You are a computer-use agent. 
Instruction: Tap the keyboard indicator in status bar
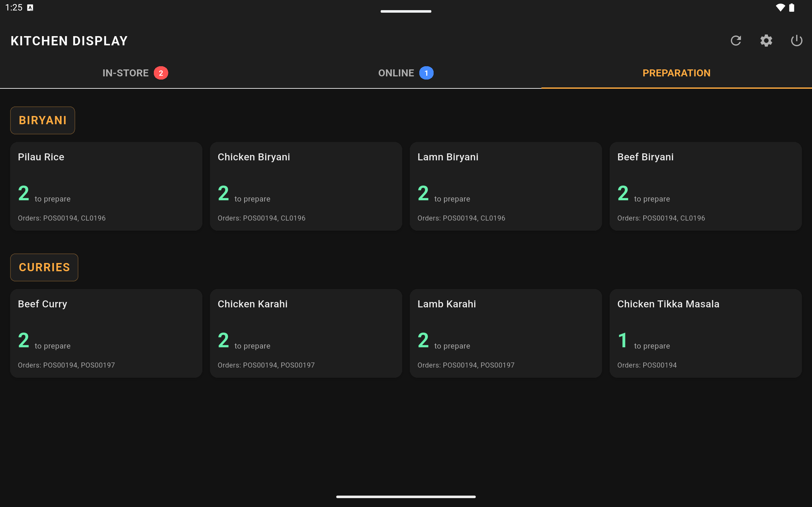point(30,8)
